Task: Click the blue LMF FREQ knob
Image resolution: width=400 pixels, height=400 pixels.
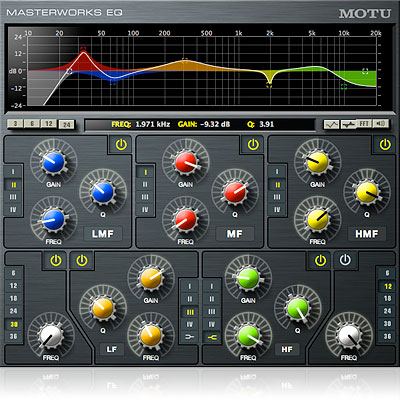Action: click(53, 220)
